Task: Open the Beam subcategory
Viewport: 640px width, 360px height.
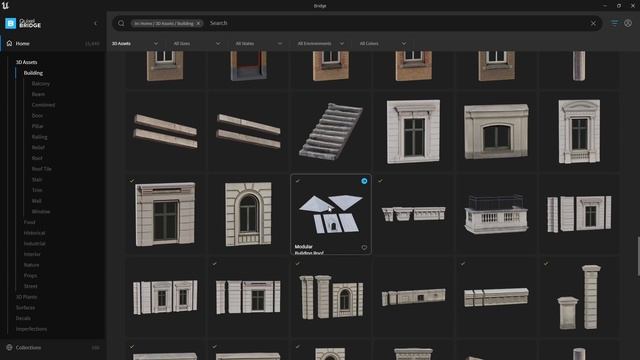Action: (38, 94)
